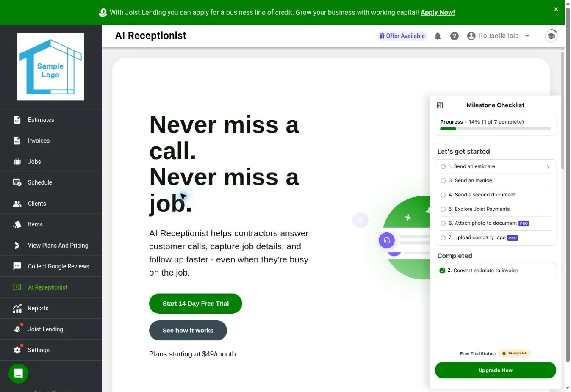
Task: Click the Reports chart icon
Action: pos(17,308)
